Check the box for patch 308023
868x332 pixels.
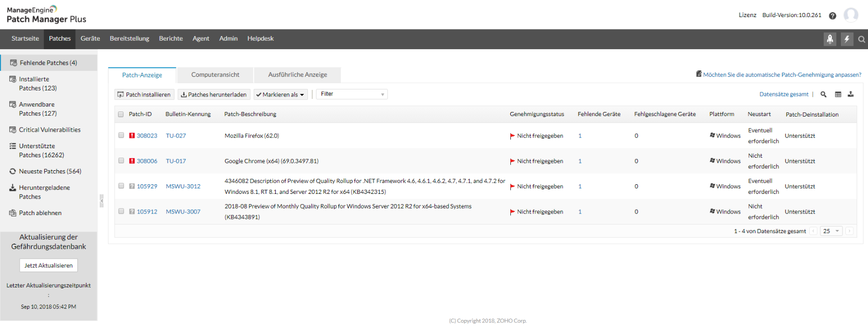[x=121, y=135]
